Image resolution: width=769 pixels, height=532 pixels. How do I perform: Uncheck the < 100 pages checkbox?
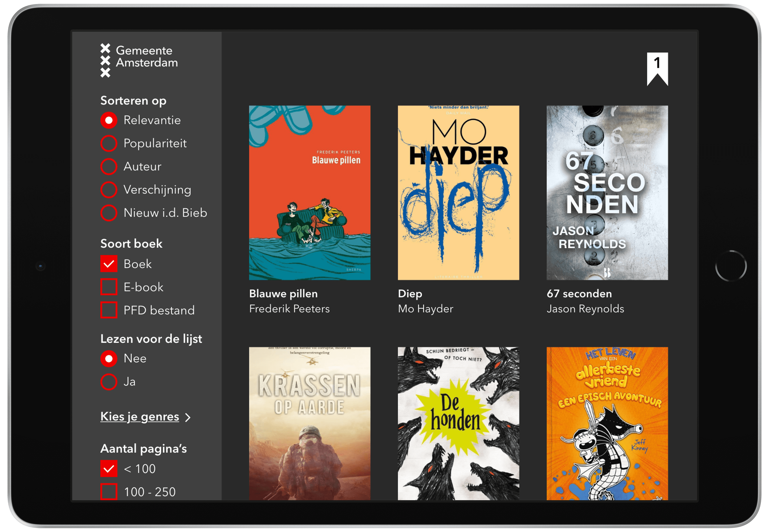[109, 469]
